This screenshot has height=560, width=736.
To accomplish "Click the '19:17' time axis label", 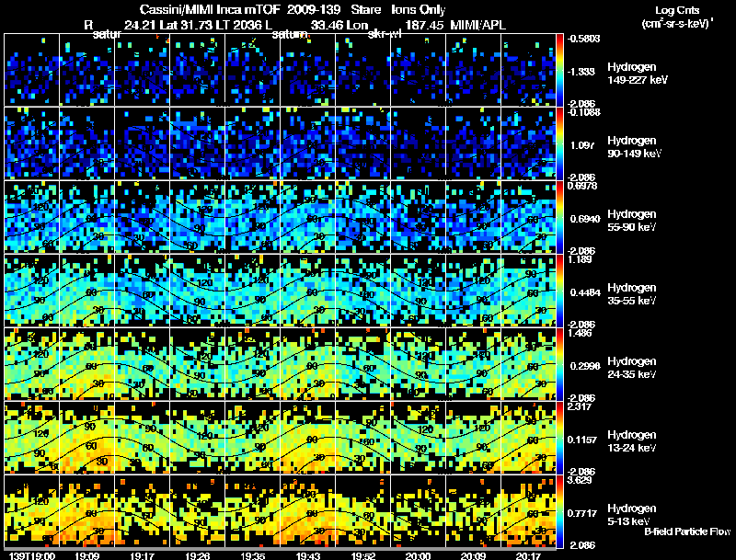I will tap(142, 555).
